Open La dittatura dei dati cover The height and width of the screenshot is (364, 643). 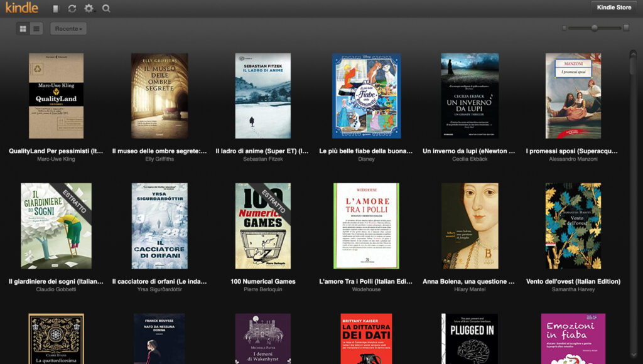(366, 339)
